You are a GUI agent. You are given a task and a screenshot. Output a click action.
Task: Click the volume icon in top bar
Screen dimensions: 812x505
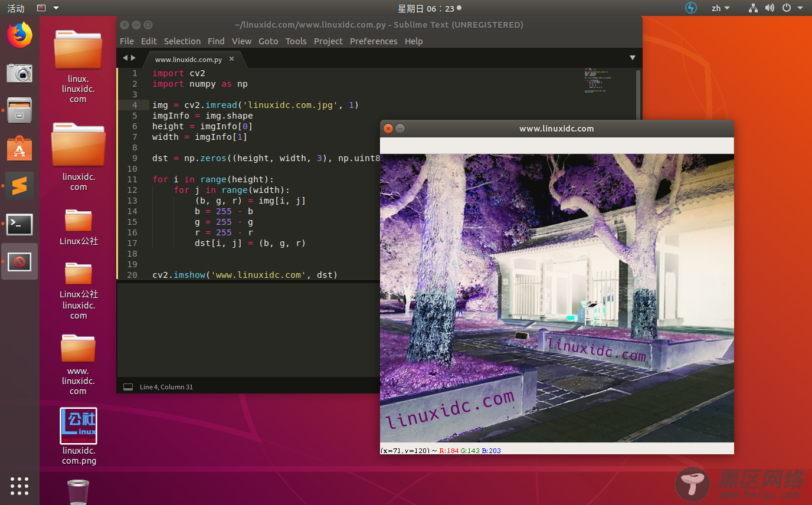(x=770, y=8)
